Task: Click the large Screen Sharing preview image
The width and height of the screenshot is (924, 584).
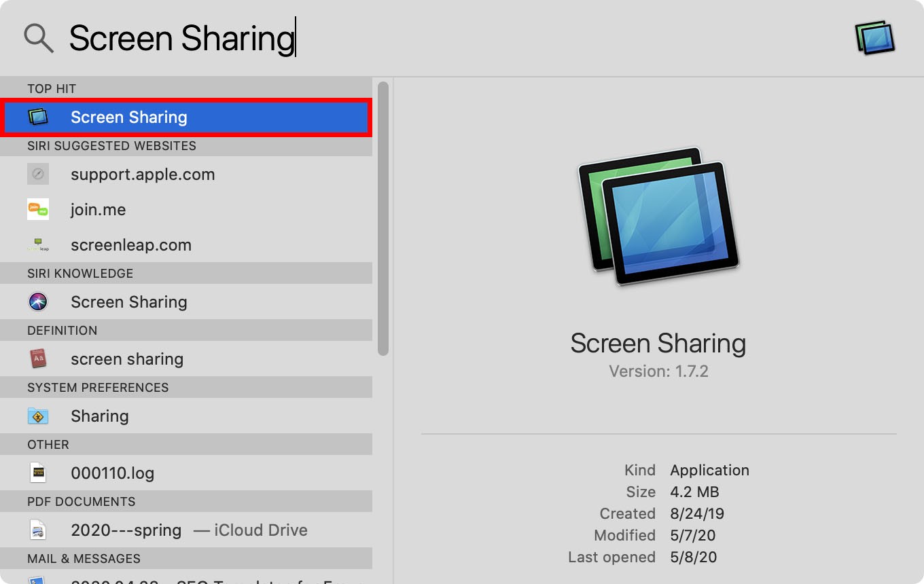Action: (658, 216)
